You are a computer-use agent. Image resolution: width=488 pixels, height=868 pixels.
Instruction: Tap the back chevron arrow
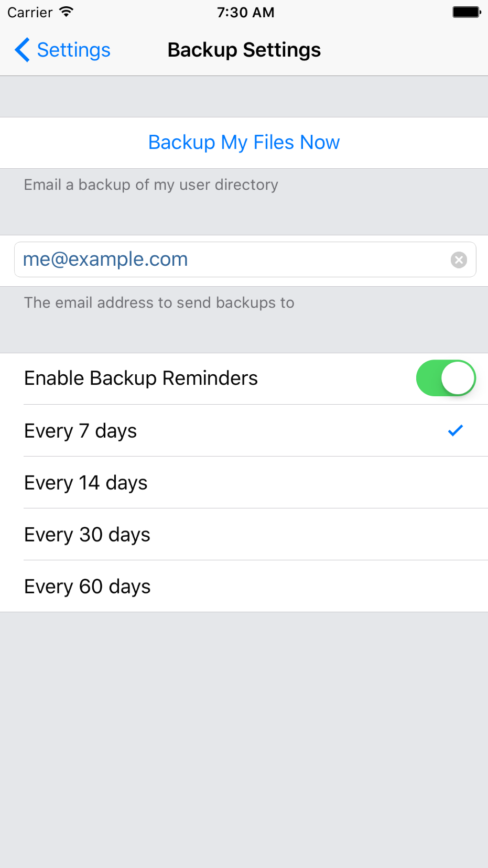point(22,50)
